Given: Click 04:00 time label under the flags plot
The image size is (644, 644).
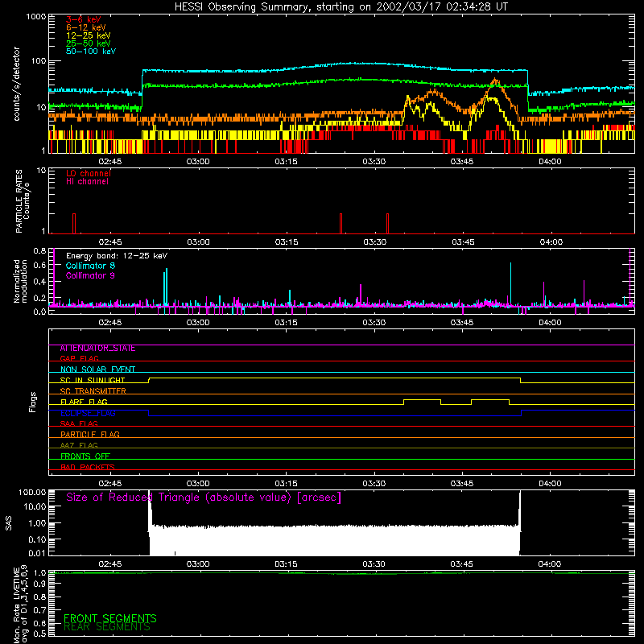Looking at the screenshot, I should 550,484.
